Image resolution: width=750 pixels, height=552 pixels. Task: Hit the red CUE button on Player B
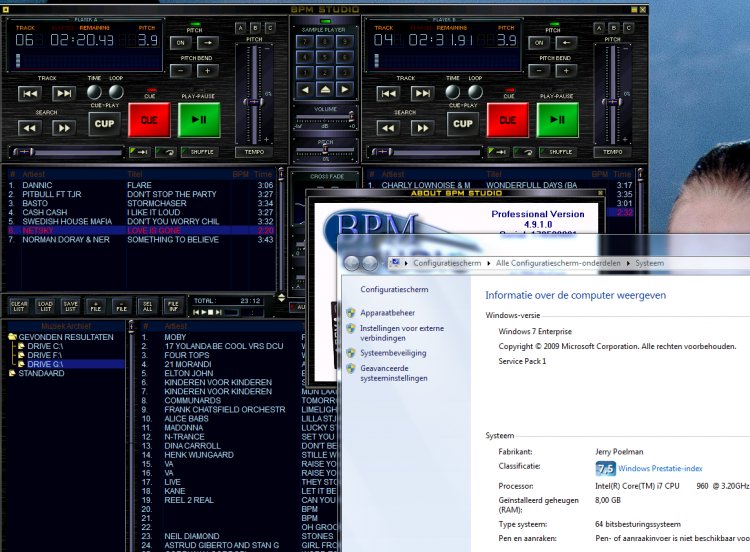click(x=507, y=120)
